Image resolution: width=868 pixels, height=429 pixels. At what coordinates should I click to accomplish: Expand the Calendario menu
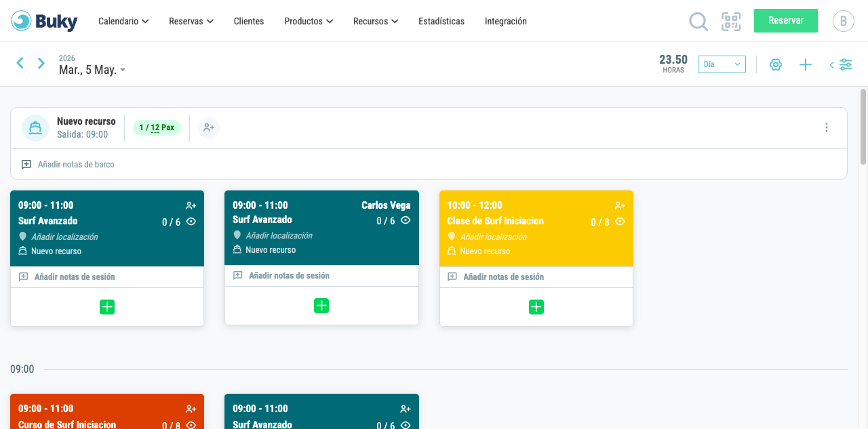point(123,21)
